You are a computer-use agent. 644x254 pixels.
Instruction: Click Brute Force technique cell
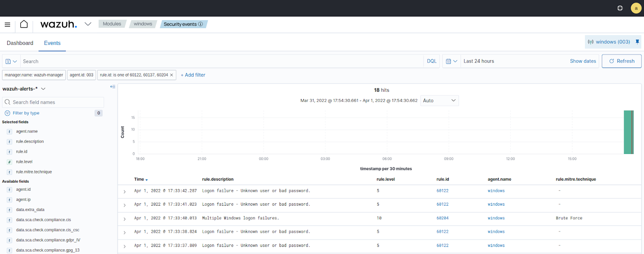569,218
